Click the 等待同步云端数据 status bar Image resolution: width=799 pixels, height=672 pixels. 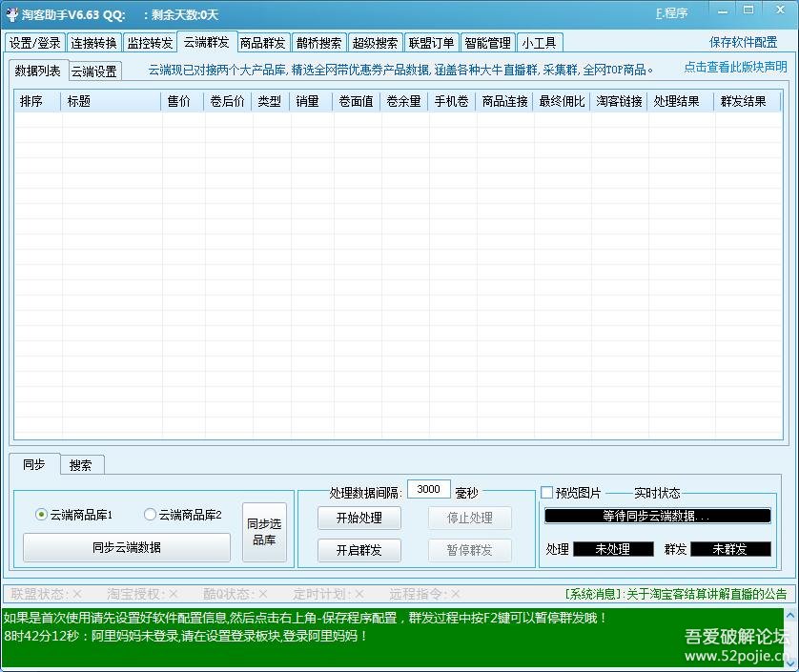coord(657,516)
